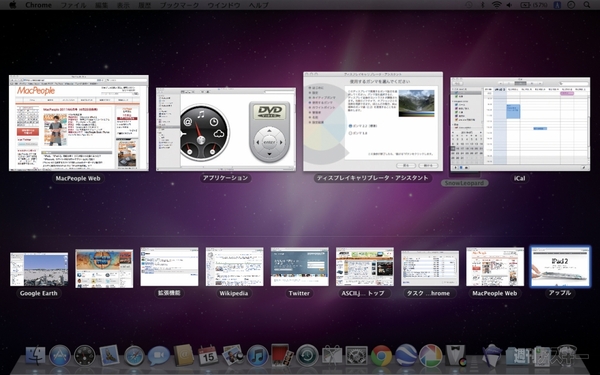The image size is (600, 375).
Task: Open the 表示 menu
Action: coord(123,5)
